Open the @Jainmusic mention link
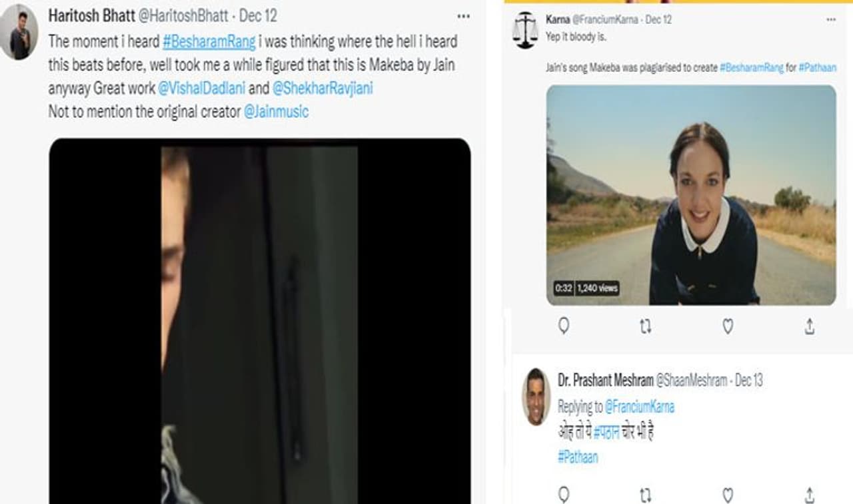 coord(276,112)
